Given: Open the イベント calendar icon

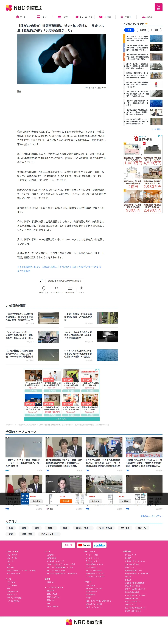Looking at the screenshot, I should [x=122, y=17].
